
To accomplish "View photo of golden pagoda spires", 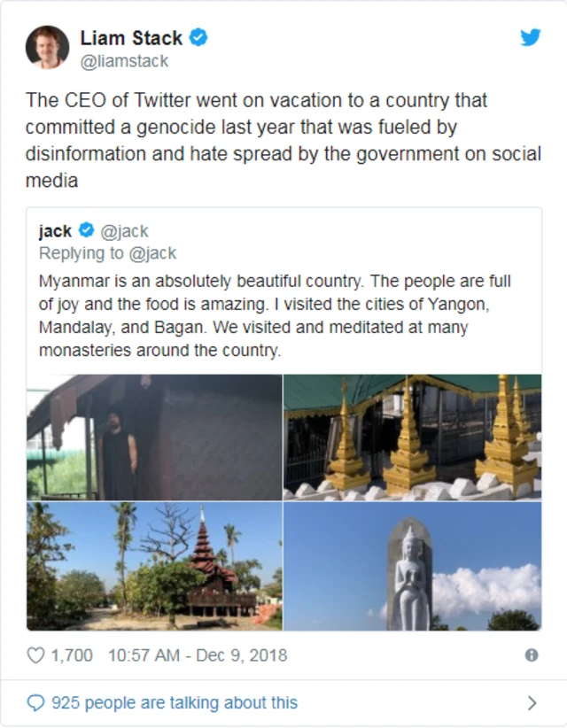I will [x=412, y=437].
